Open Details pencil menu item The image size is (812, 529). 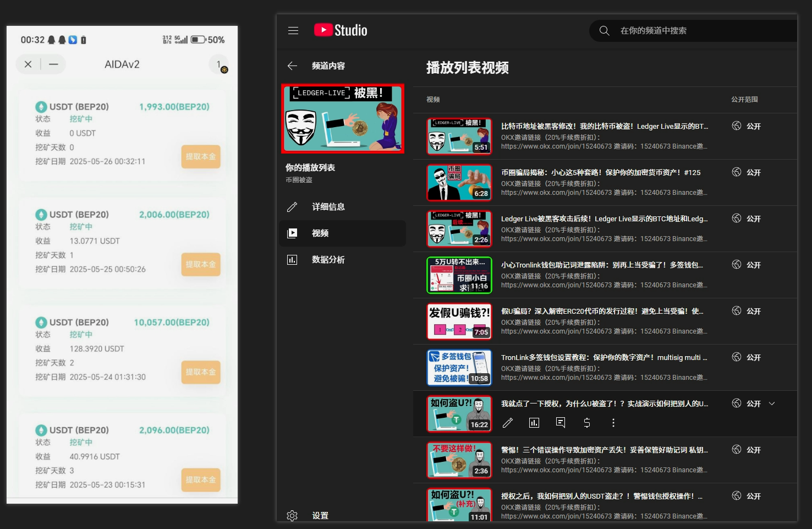[x=343, y=207]
